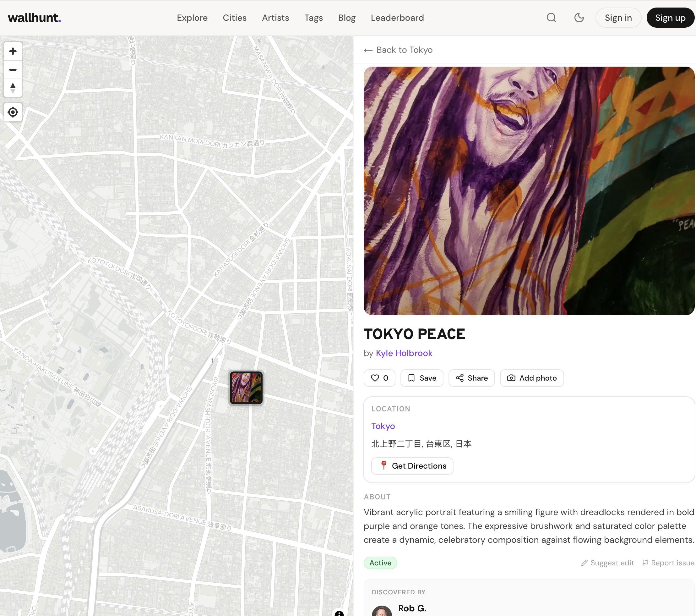Reset map bearing with compass icon
This screenshot has width=696, height=616.
click(x=13, y=88)
